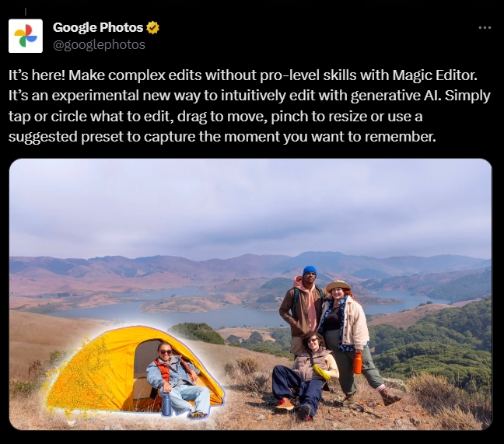Image resolution: width=504 pixels, height=444 pixels.
Task: Click the Google Photos display name
Action: (98, 28)
